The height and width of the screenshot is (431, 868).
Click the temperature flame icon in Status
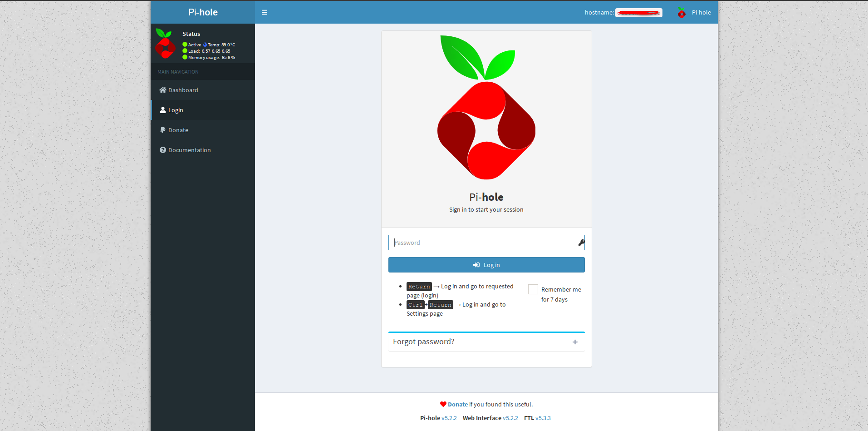click(x=205, y=45)
